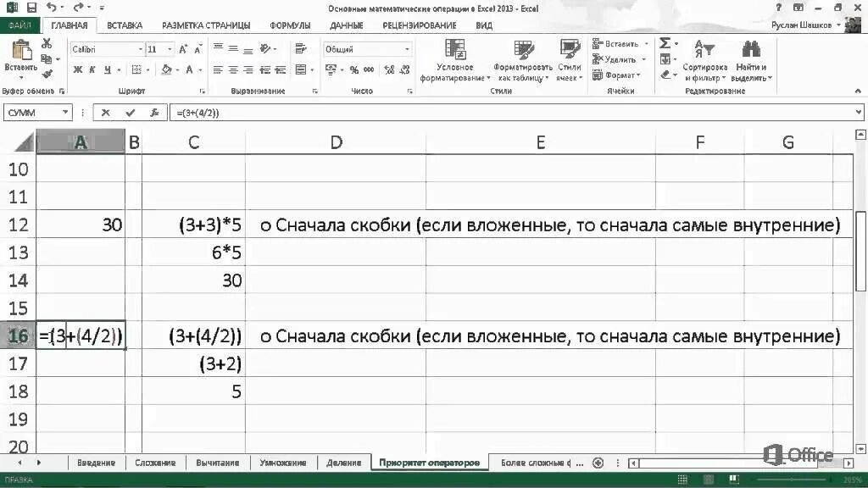The width and height of the screenshot is (868, 488).
Task: Apply fill color with the paint bucket
Action: (166, 69)
